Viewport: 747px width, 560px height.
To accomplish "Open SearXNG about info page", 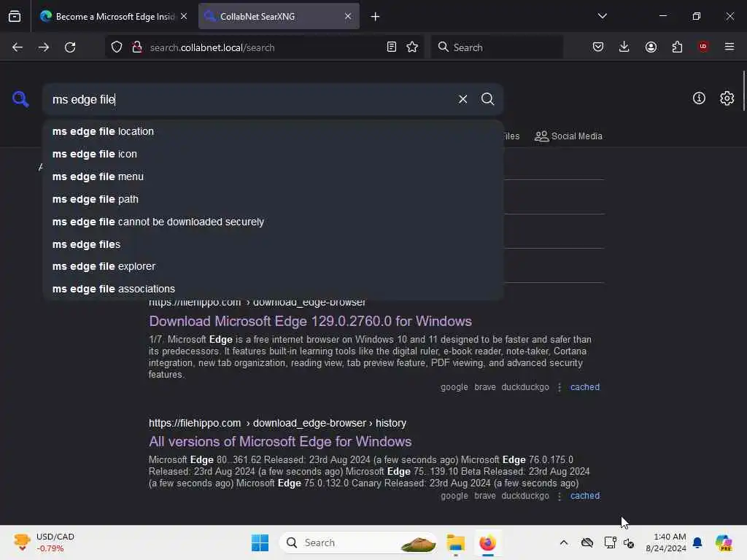I will point(699,98).
